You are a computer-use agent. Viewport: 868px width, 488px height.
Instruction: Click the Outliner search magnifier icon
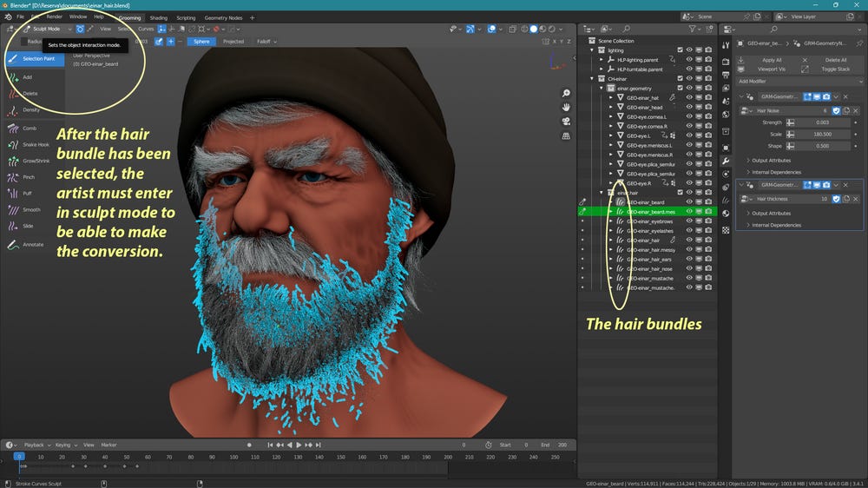pyautogui.click(x=627, y=29)
